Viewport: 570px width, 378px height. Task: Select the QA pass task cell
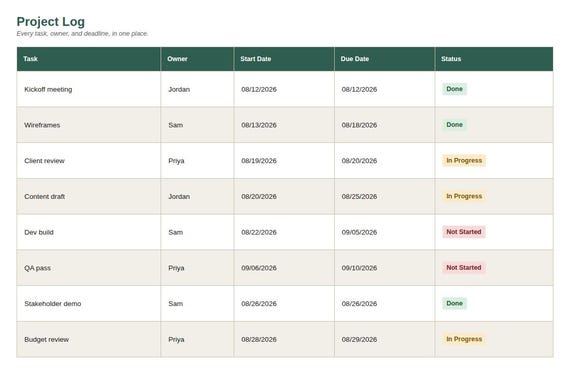tap(88, 268)
